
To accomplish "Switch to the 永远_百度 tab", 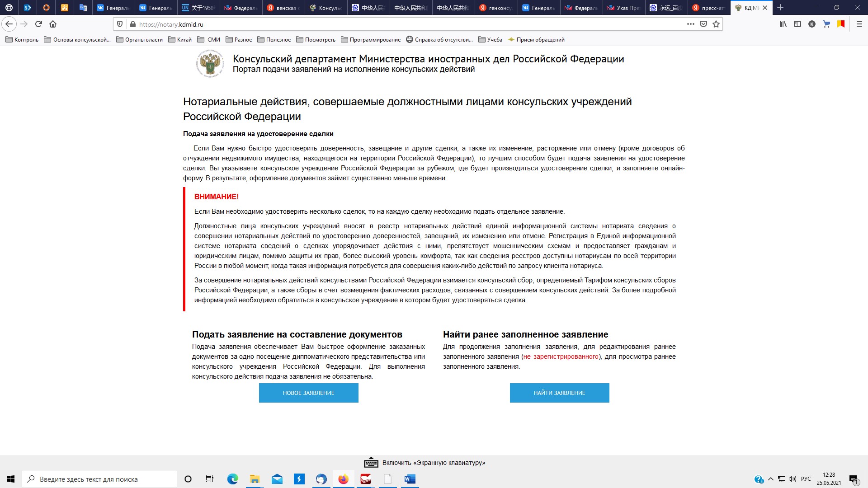I will coord(666,8).
